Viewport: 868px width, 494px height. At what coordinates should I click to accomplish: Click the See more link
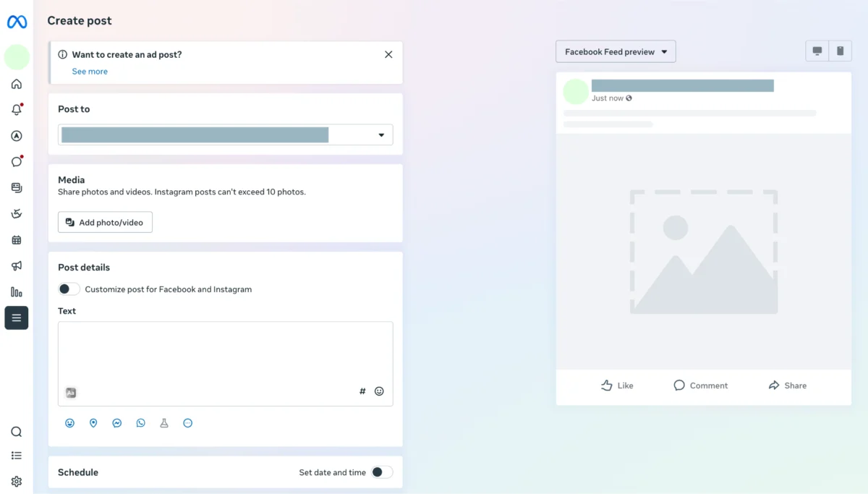coord(90,72)
